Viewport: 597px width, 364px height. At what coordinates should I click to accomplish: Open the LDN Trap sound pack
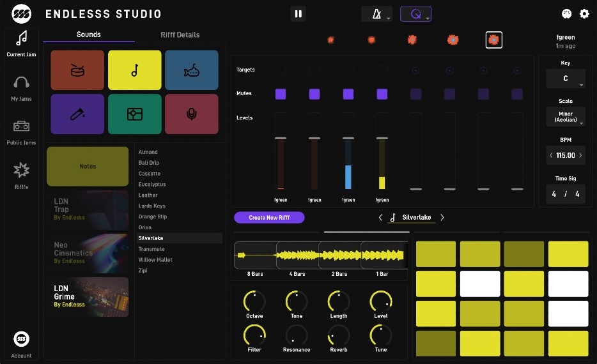point(88,210)
